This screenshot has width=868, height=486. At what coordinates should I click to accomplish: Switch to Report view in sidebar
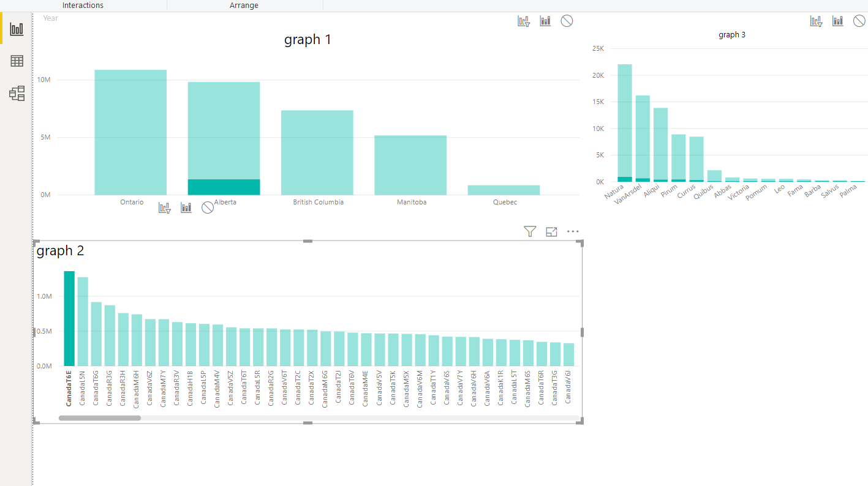click(x=17, y=29)
